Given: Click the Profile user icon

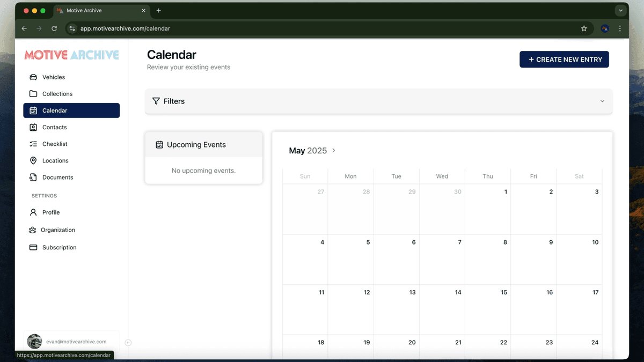Looking at the screenshot, I should click(x=33, y=212).
